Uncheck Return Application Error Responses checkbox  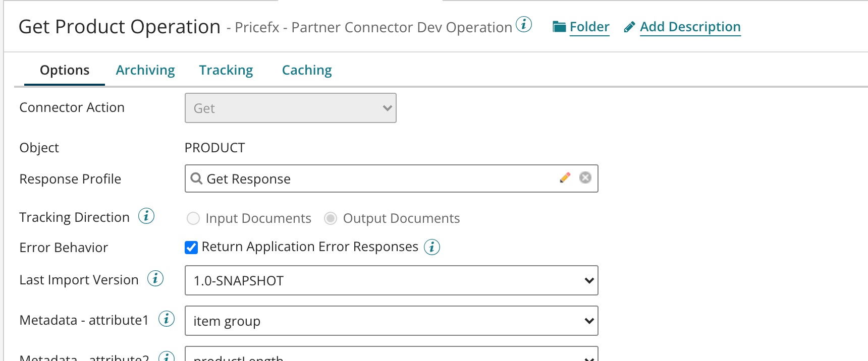(191, 247)
